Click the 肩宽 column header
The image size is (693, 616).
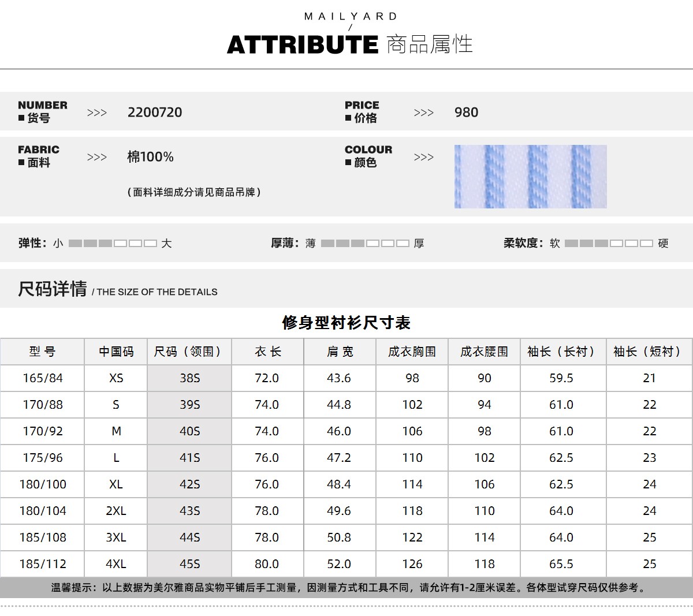tap(340, 352)
